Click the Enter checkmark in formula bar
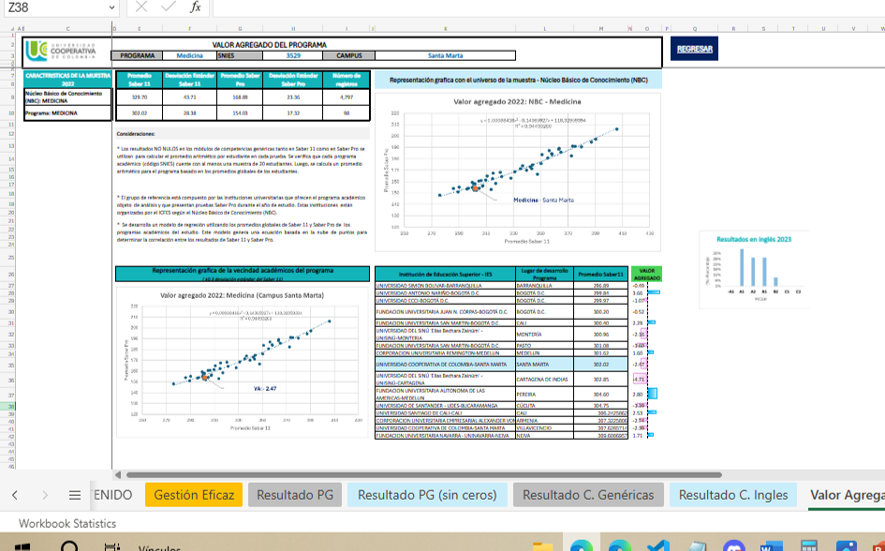 167,7
